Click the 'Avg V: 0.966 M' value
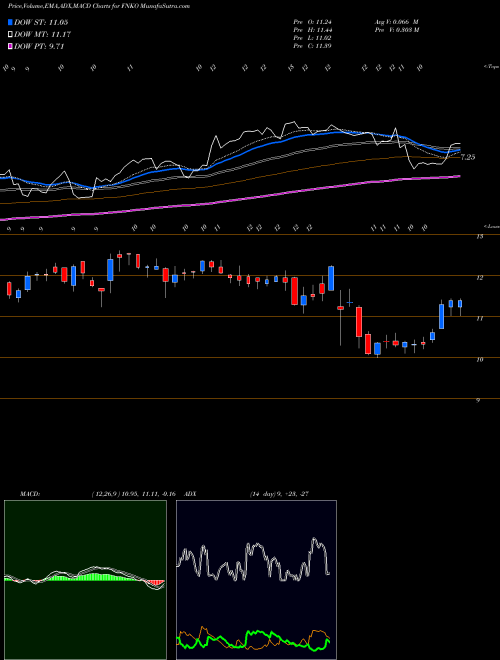Image resolution: width=500 pixels, height=660 pixels. coord(396,22)
